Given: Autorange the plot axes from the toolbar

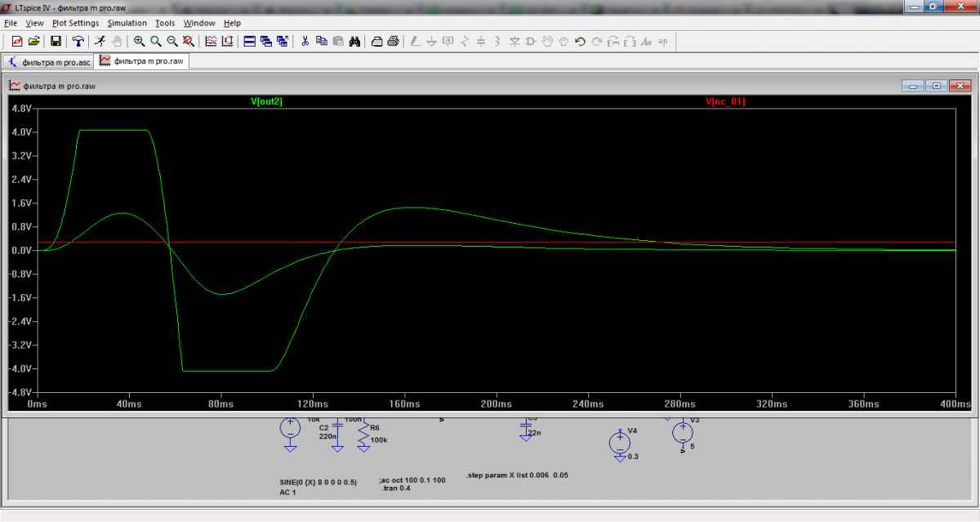Looking at the screenshot, I should click(227, 41).
